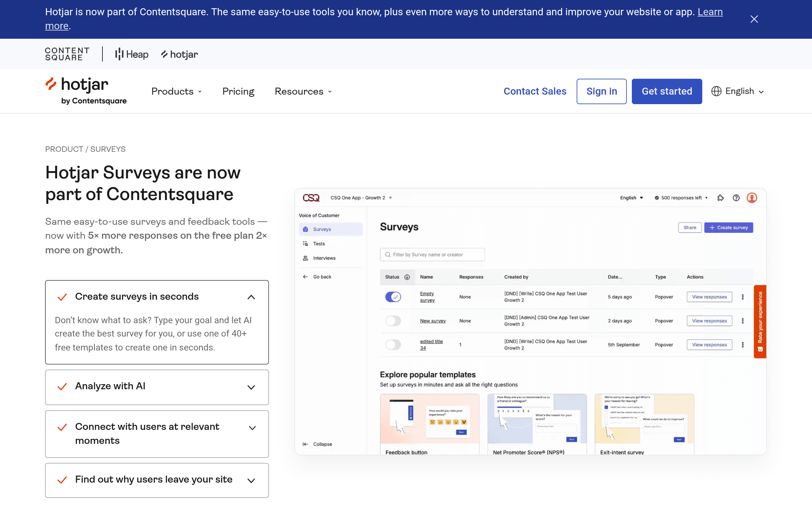
Task: Click the Responses column header
Action: (471, 277)
